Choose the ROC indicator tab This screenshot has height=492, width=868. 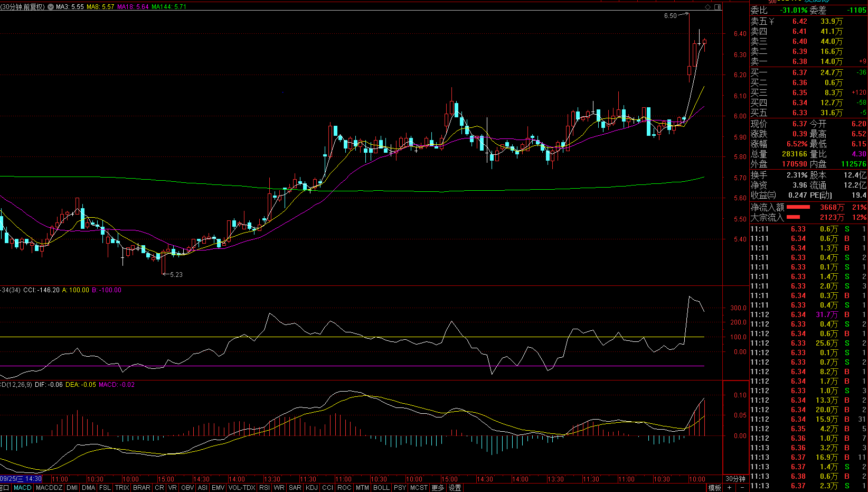pyautogui.click(x=344, y=488)
